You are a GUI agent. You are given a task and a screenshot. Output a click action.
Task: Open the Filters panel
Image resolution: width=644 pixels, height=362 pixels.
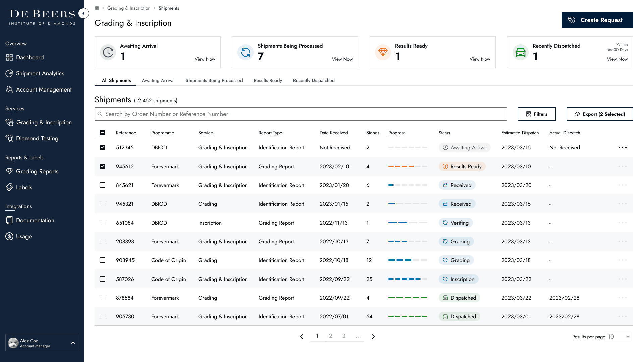(x=537, y=114)
